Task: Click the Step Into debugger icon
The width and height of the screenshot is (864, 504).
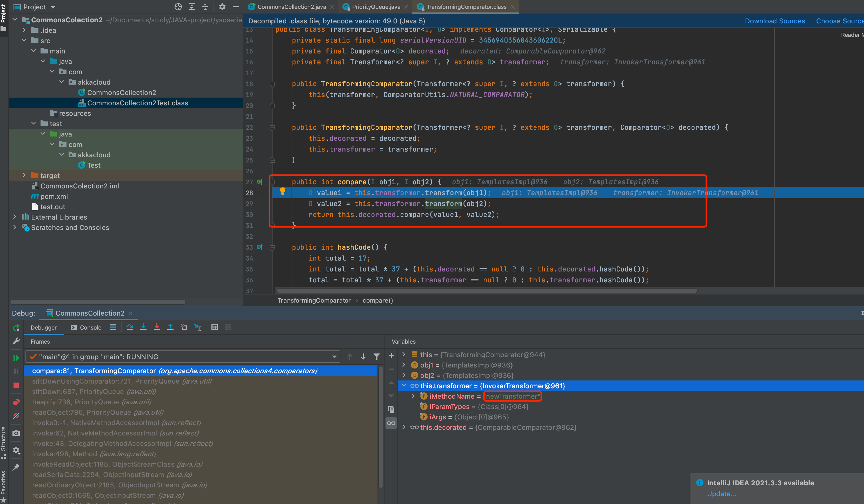Action: (x=143, y=327)
